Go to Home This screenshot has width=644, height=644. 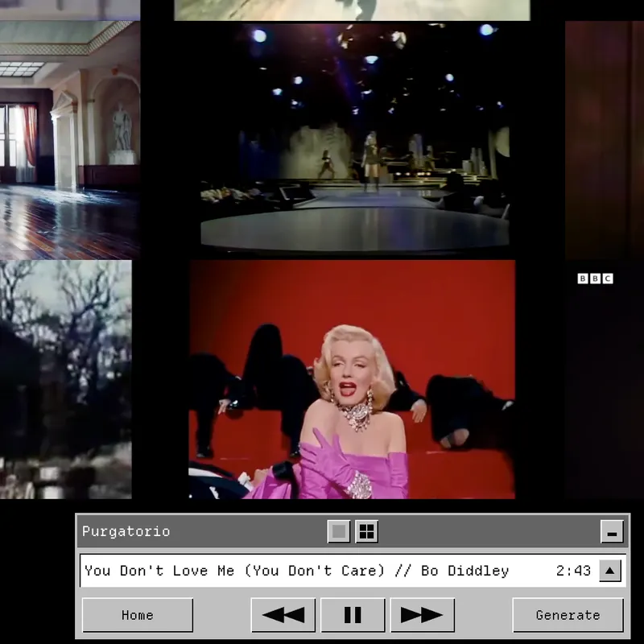tap(138, 615)
